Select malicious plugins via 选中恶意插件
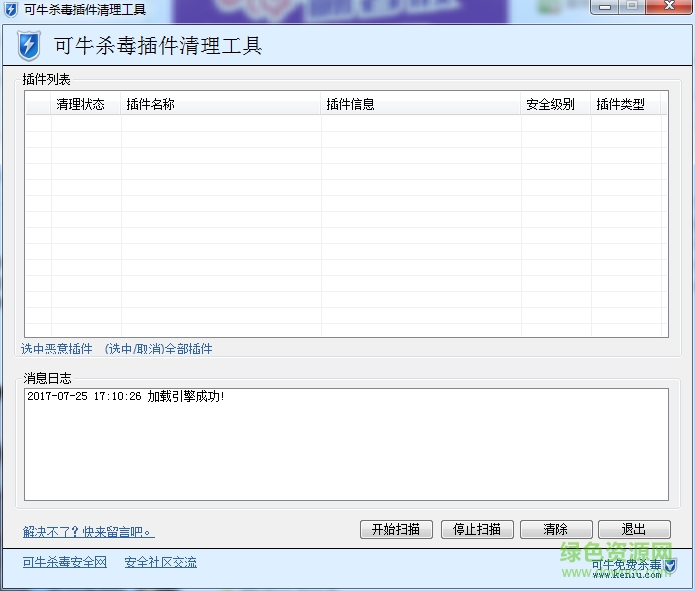 pyautogui.click(x=57, y=349)
